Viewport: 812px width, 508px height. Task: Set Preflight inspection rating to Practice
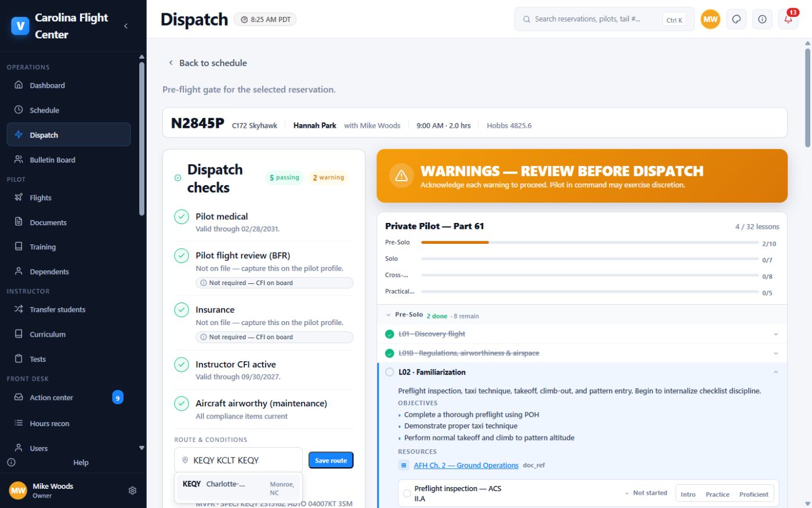717,494
